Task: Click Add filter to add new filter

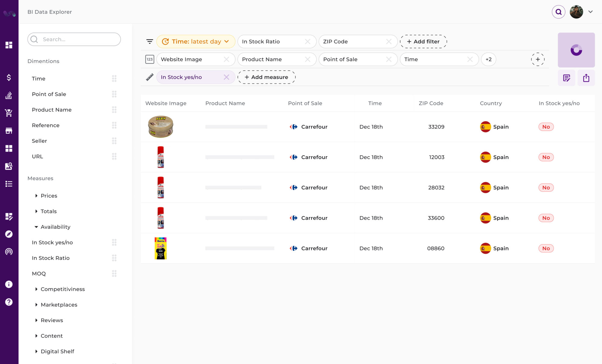Action: (423, 41)
